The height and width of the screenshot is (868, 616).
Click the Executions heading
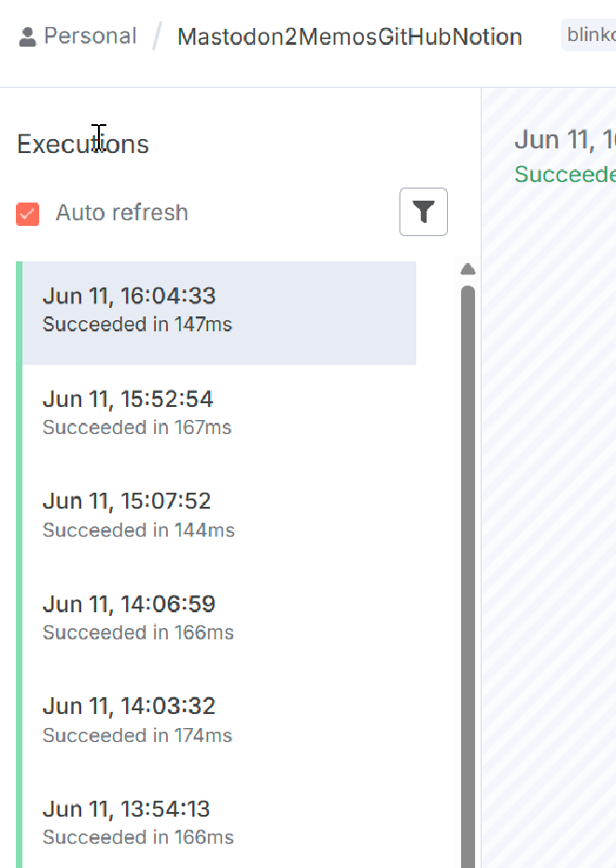click(x=83, y=145)
